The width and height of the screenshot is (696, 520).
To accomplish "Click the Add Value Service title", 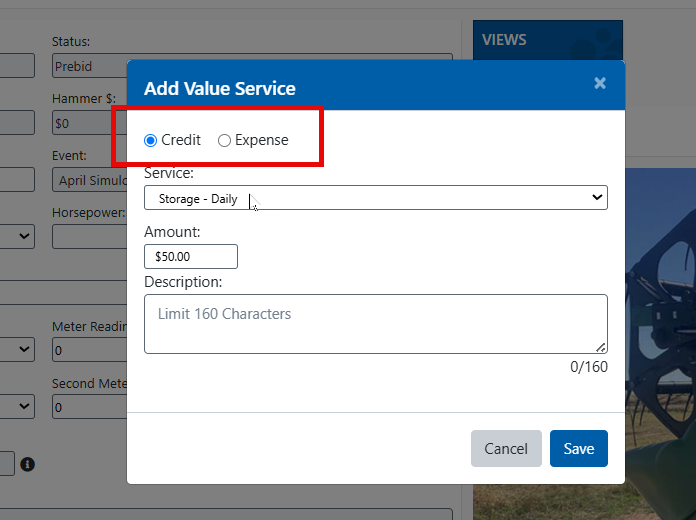I will click(220, 88).
